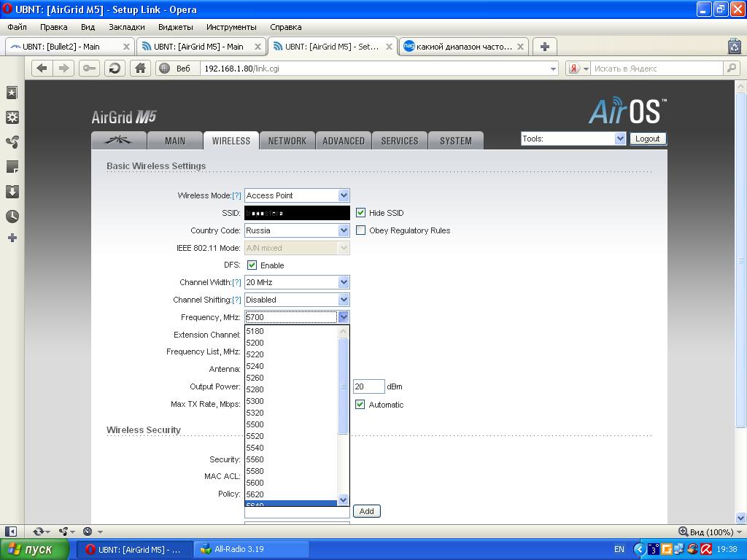
Task: Go to home page via house icon
Action: coord(140,68)
